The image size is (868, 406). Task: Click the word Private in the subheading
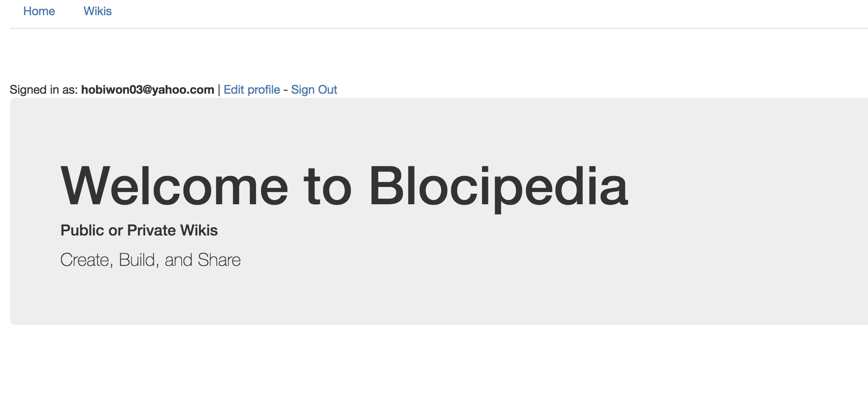(x=152, y=230)
